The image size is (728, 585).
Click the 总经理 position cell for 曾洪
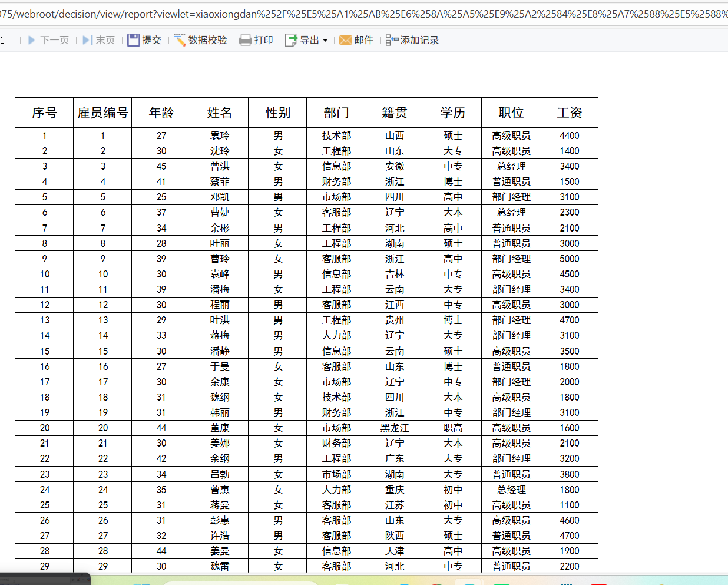pos(511,166)
